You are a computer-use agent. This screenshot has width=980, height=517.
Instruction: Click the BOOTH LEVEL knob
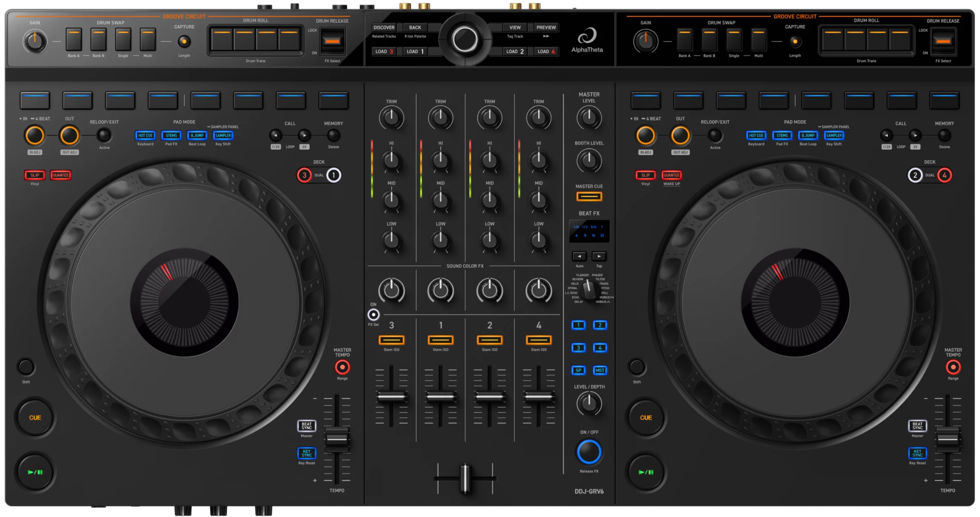pyautogui.click(x=589, y=160)
